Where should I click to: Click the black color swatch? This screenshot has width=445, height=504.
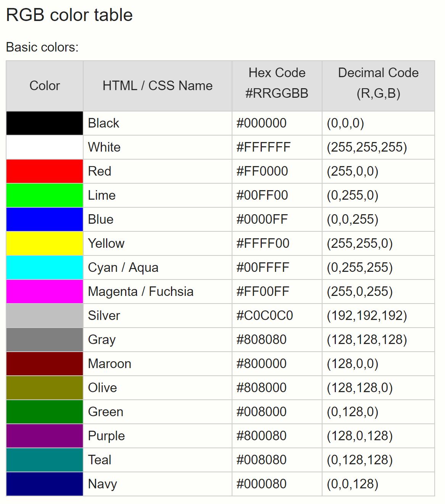(45, 123)
